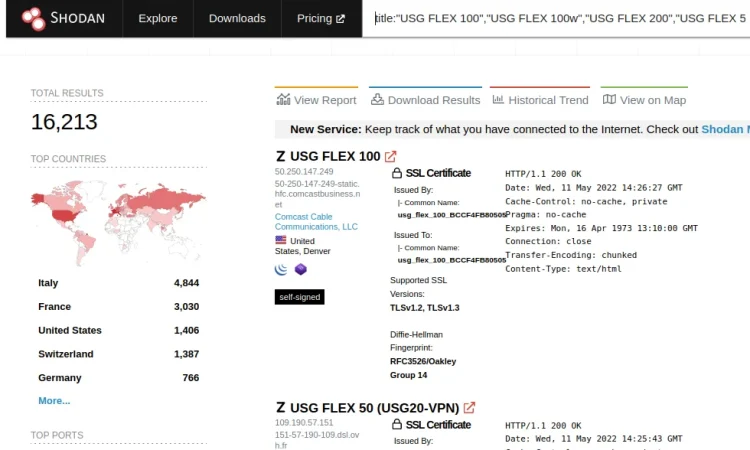The width and height of the screenshot is (750, 450).
Task: Select the Italy count 4,844
Action: point(187,283)
